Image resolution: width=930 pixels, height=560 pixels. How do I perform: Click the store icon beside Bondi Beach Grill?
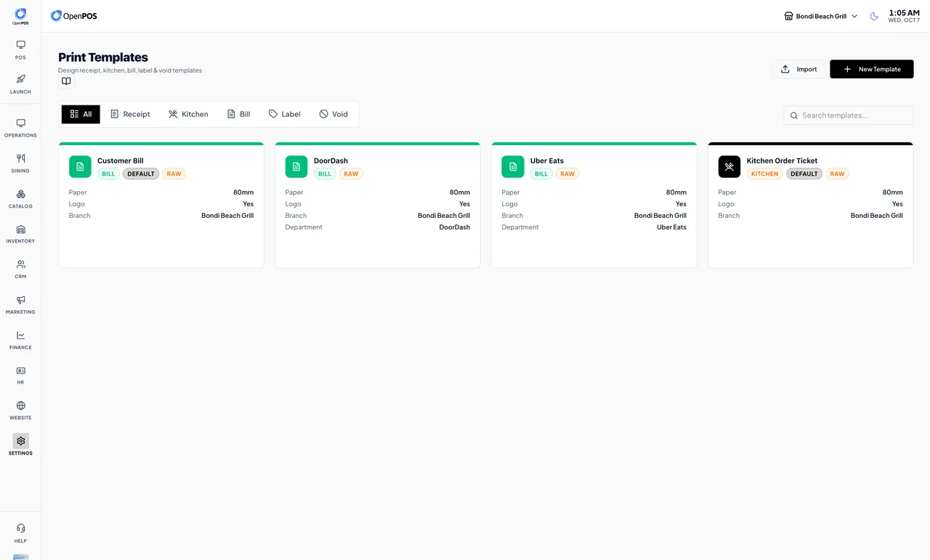[x=788, y=16]
